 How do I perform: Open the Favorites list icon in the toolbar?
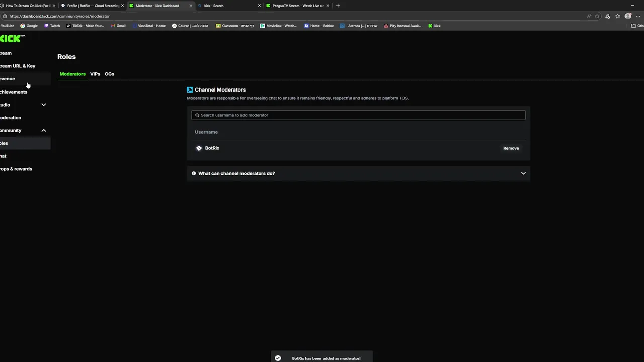tap(618, 16)
